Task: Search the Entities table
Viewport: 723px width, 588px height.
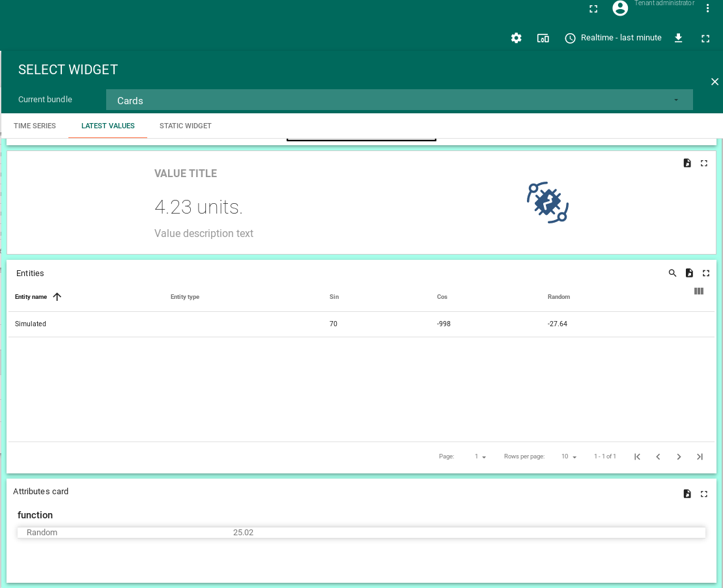Action: coord(672,273)
